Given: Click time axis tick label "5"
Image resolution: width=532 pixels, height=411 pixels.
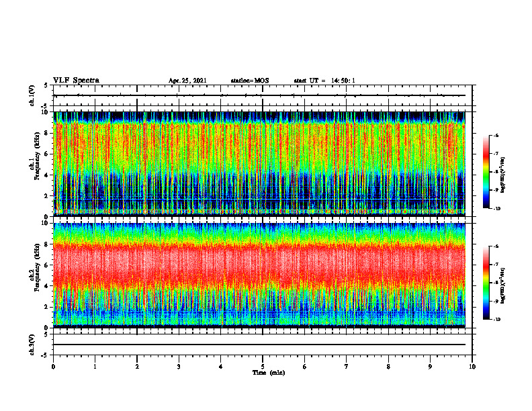Looking at the screenshot, I should (263, 367).
